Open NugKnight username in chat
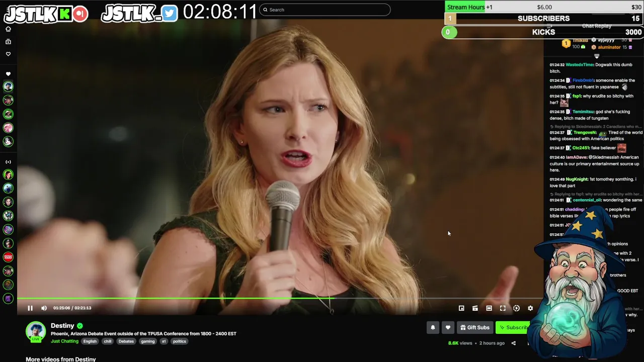Screen dimensions: 644x362 pyautogui.click(x=576, y=179)
